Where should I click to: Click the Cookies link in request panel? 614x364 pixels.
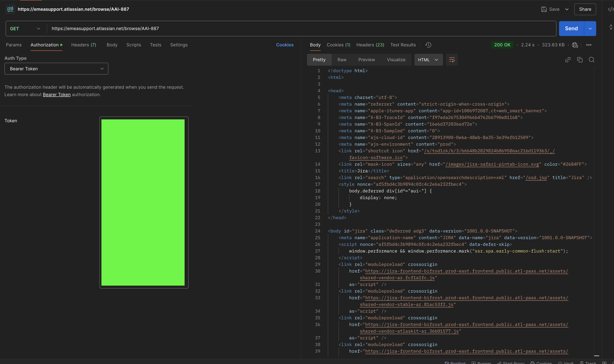pos(285,45)
